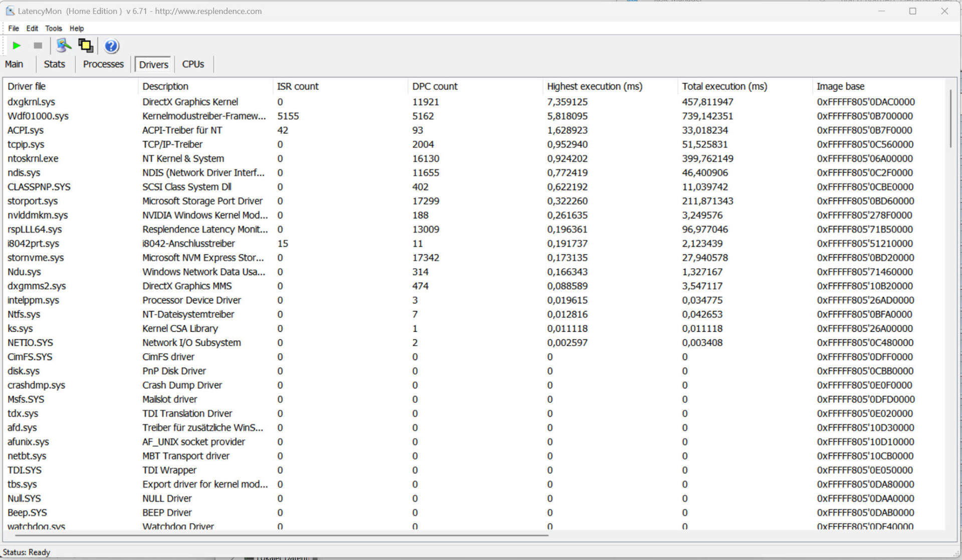
Task: Click the yellow overlapping windows icon
Action: click(x=86, y=46)
